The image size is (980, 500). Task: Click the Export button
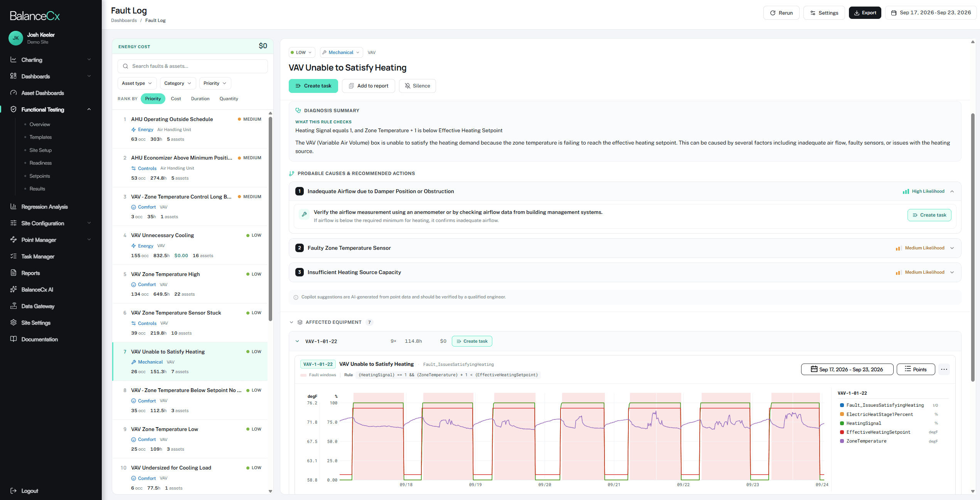(865, 13)
